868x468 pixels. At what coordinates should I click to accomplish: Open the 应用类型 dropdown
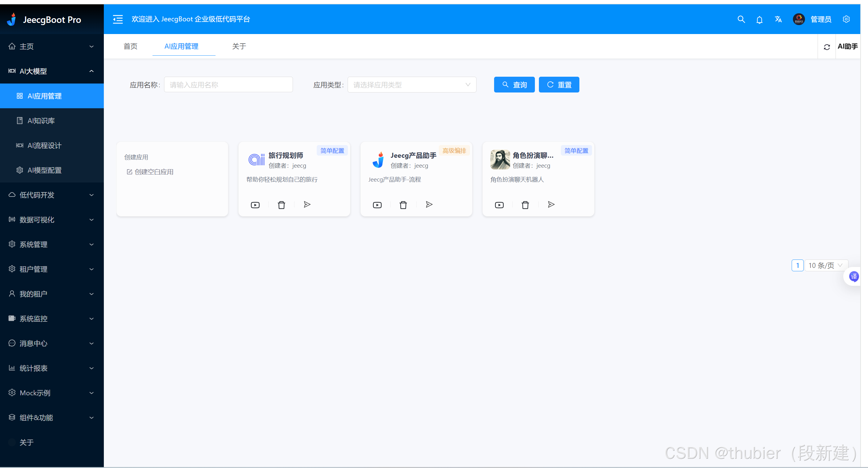coord(411,85)
